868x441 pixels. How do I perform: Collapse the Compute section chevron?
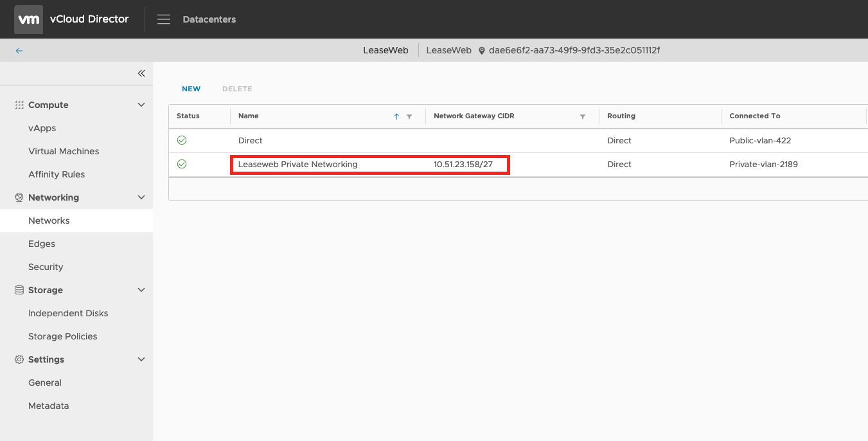pos(141,105)
